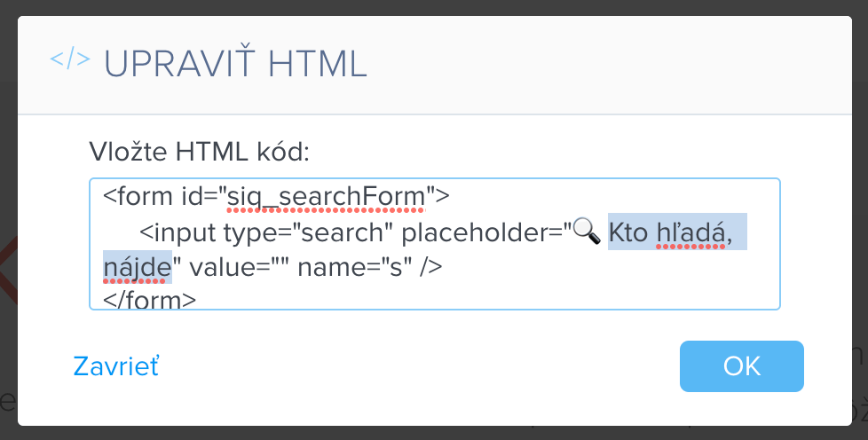Click the selected word Kto

click(628, 232)
